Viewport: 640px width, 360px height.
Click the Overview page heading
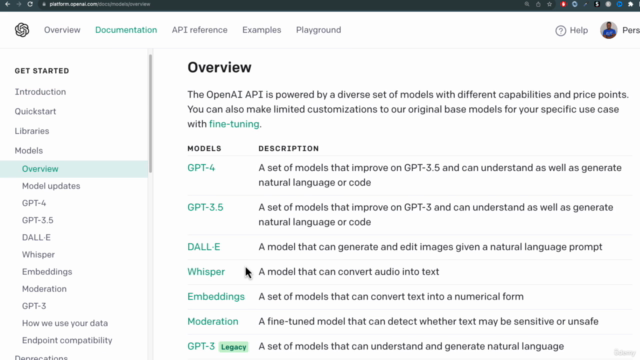click(x=219, y=67)
